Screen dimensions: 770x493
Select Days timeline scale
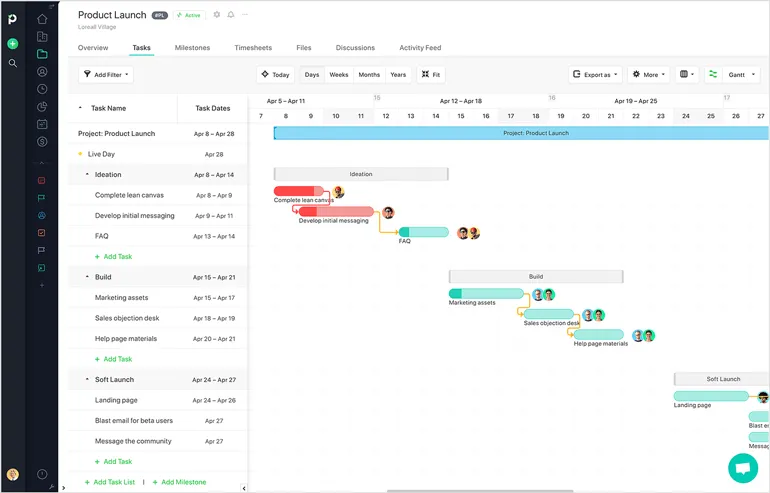tap(312, 75)
